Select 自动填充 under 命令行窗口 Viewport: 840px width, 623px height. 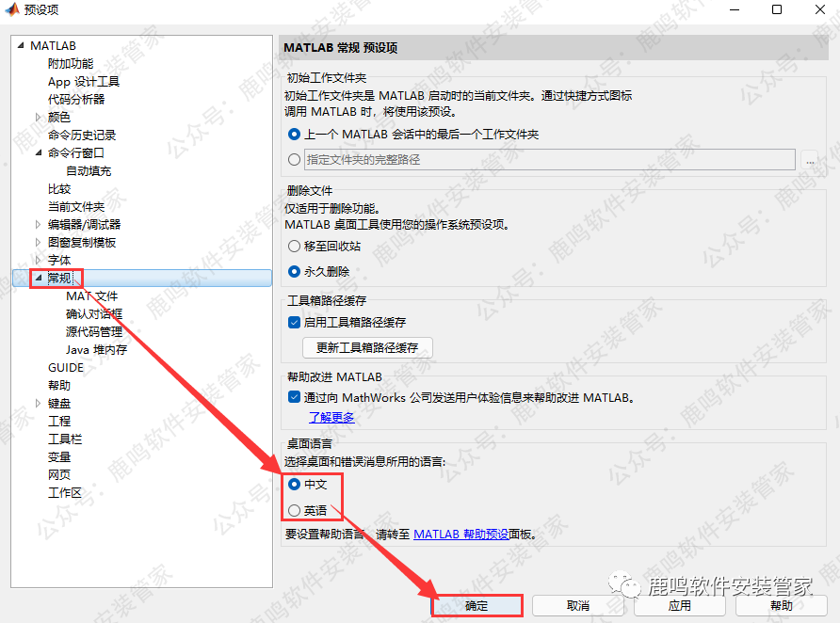(89, 170)
